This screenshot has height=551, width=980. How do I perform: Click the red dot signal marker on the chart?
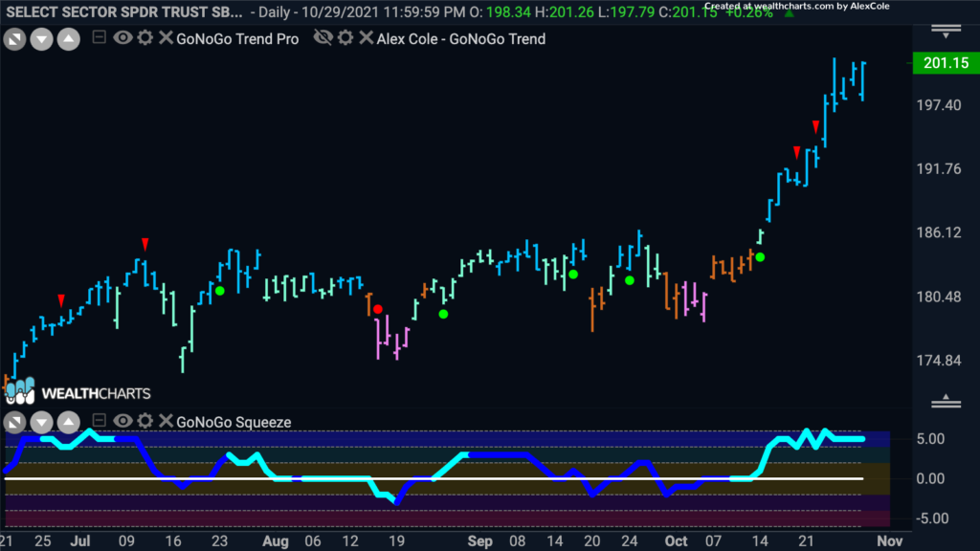point(377,309)
